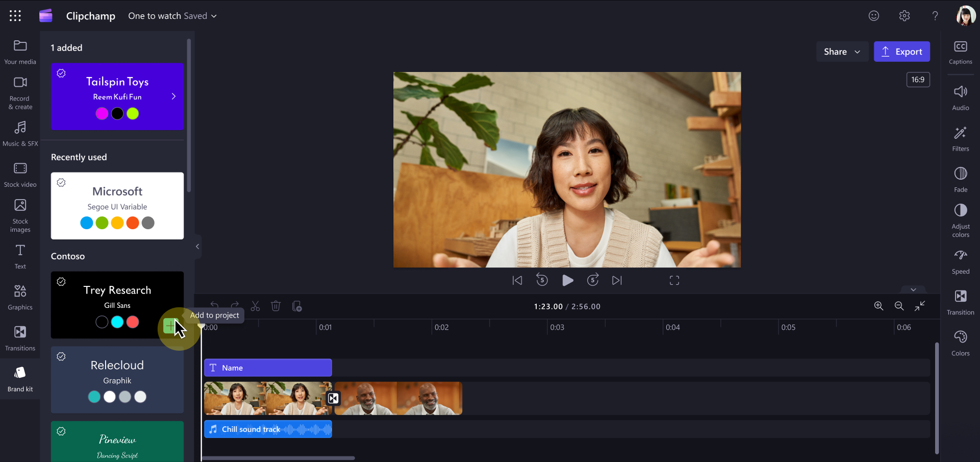Open the Share dropdown

pyautogui.click(x=842, y=52)
